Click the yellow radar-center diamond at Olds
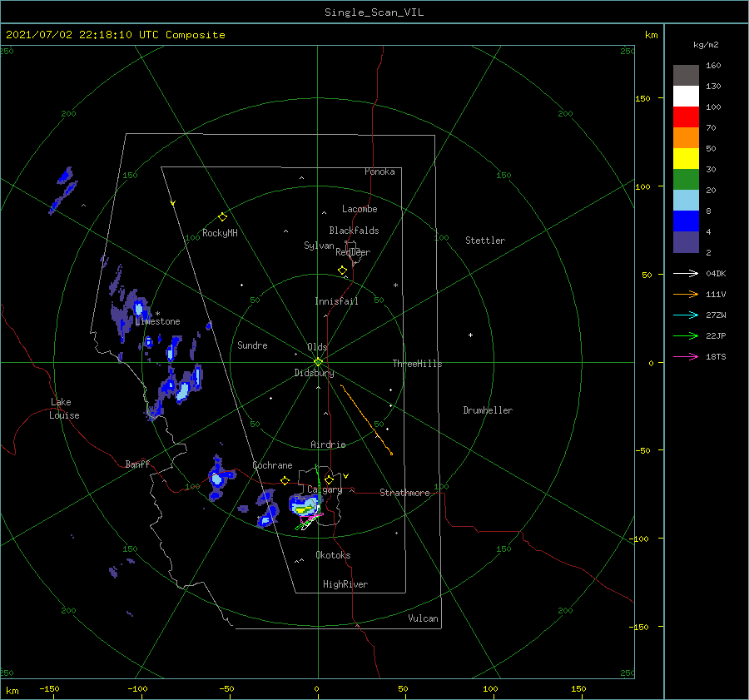This screenshot has width=749, height=700. (318, 362)
